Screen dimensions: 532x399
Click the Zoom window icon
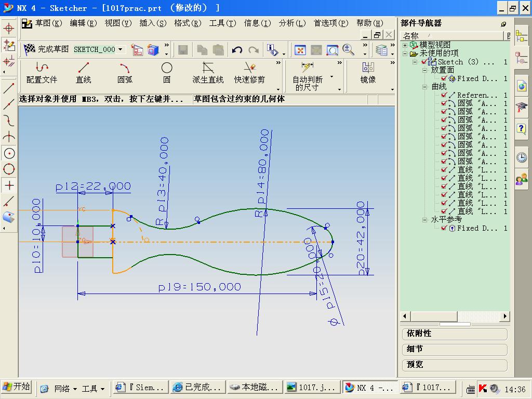tap(332, 50)
